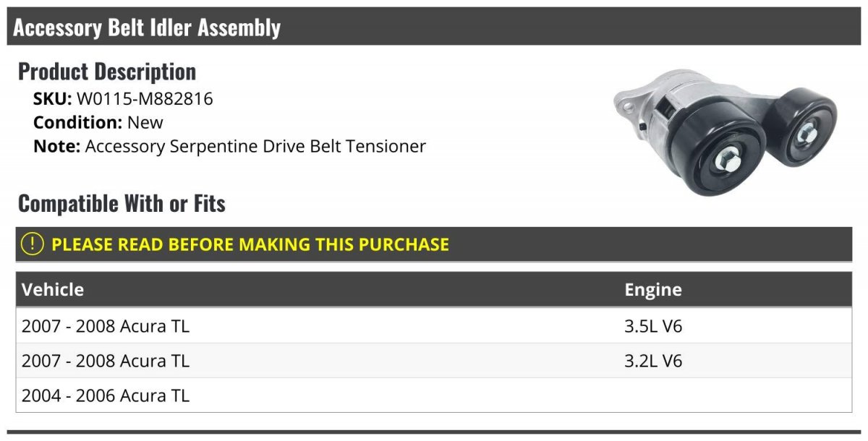The width and height of the screenshot is (868, 441).
Task: Open the 'Please Read Before Making This Purchase' notice
Action: pos(250,244)
